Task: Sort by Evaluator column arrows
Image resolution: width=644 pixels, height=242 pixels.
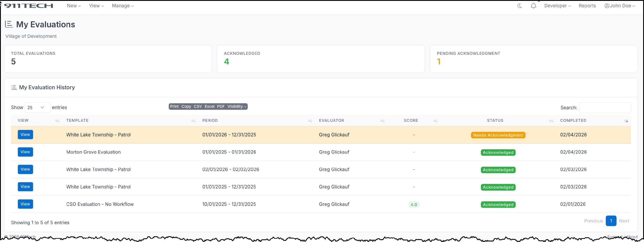Action: 382,121
